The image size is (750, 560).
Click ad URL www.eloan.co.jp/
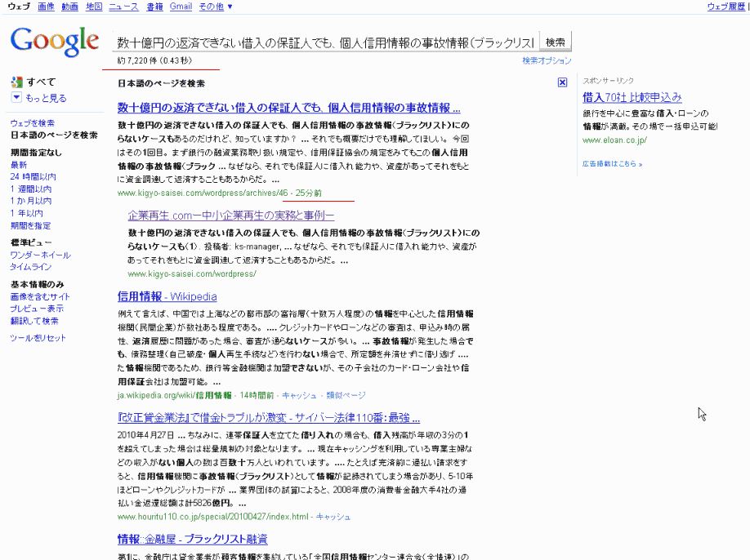[x=614, y=140]
